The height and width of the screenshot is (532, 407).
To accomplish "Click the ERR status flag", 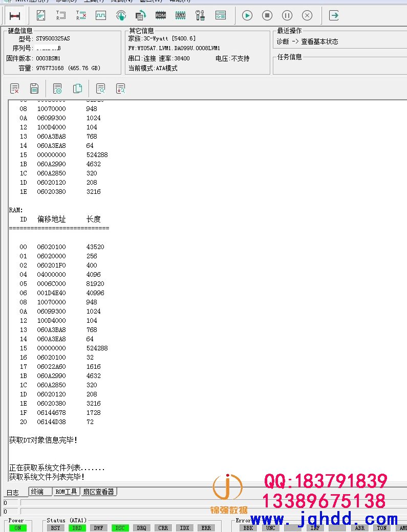I will (x=206, y=528).
